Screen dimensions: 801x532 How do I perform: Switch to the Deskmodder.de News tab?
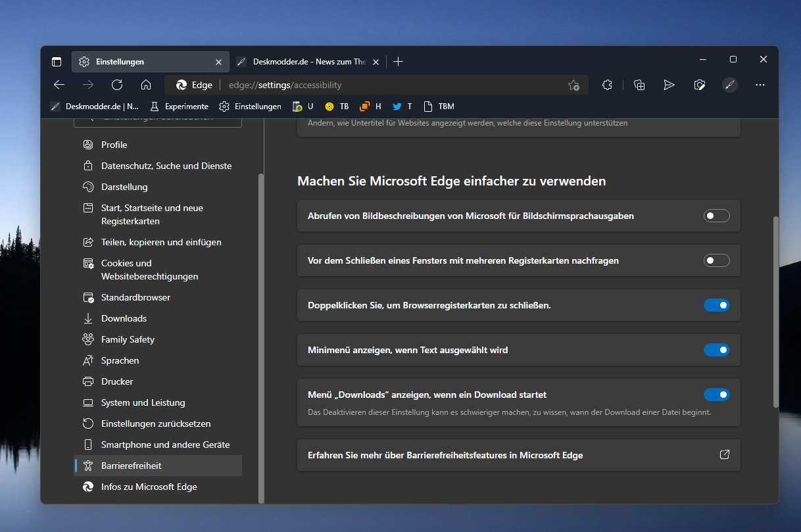(x=308, y=62)
